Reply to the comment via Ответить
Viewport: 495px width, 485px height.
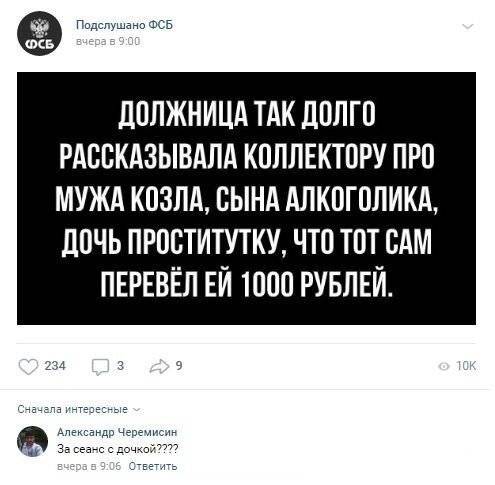153,466
